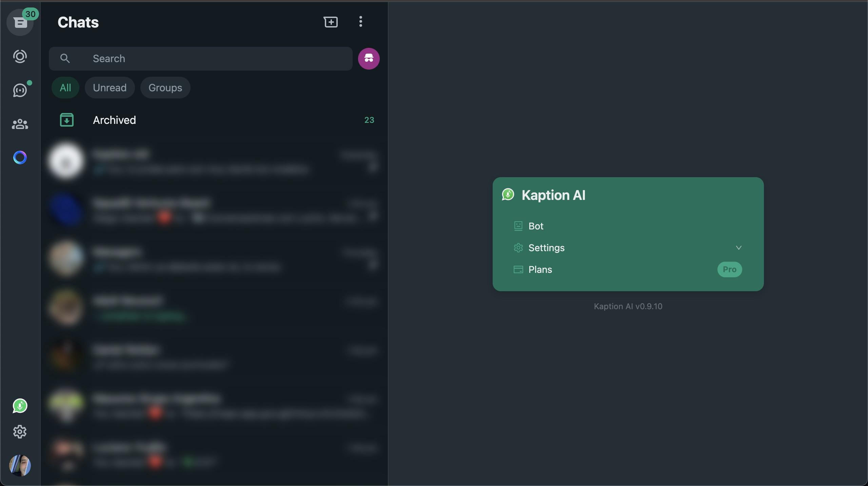Click the Kaption AI sidebar icon

[20, 406]
